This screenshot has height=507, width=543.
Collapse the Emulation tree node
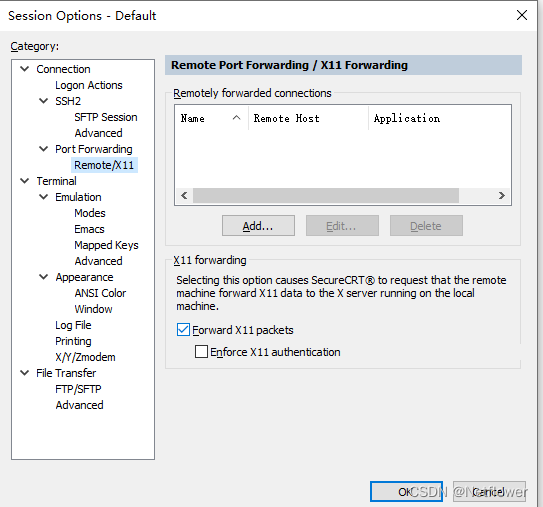(x=43, y=197)
